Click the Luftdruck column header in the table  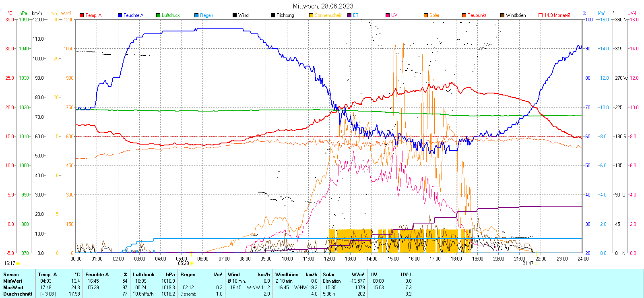click(144, 275)
